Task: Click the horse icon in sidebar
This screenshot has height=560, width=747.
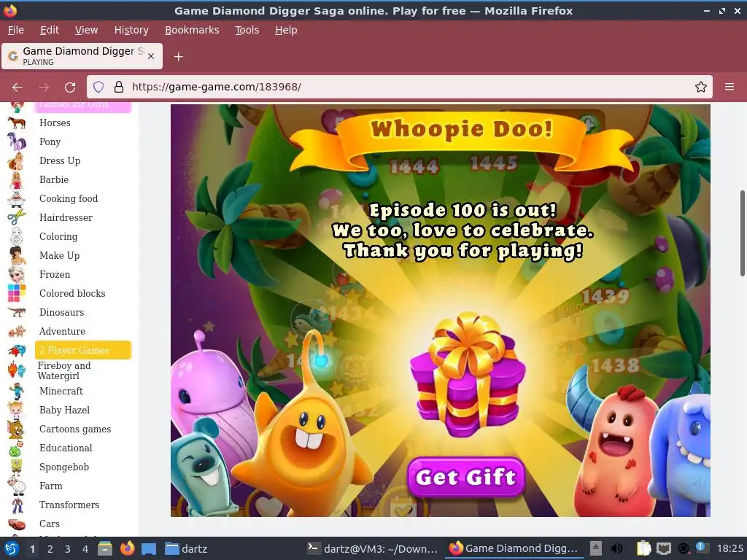Action: 17,122
